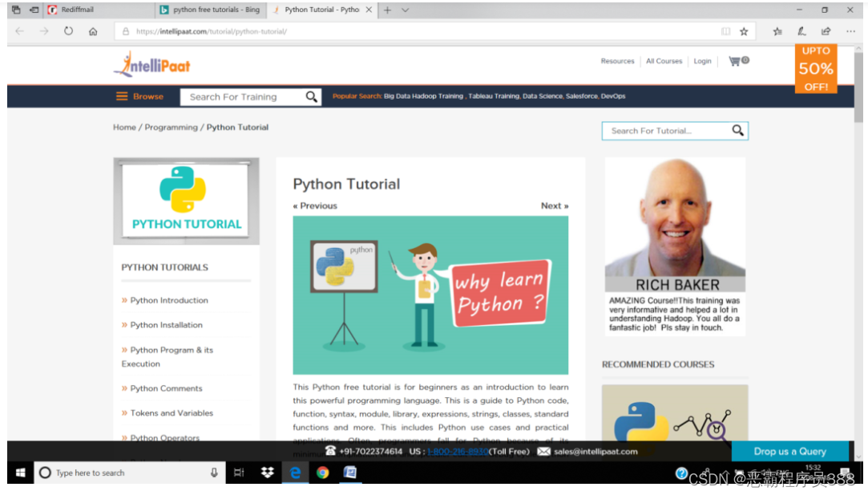Open reading view icon in address bar
Screen dimensions: 868x495
point(725,31)
